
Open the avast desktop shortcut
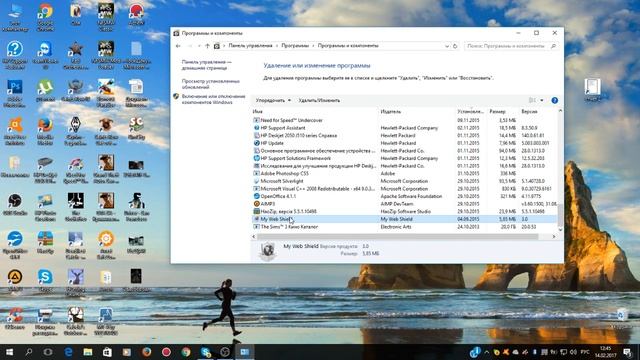[15, 131]
